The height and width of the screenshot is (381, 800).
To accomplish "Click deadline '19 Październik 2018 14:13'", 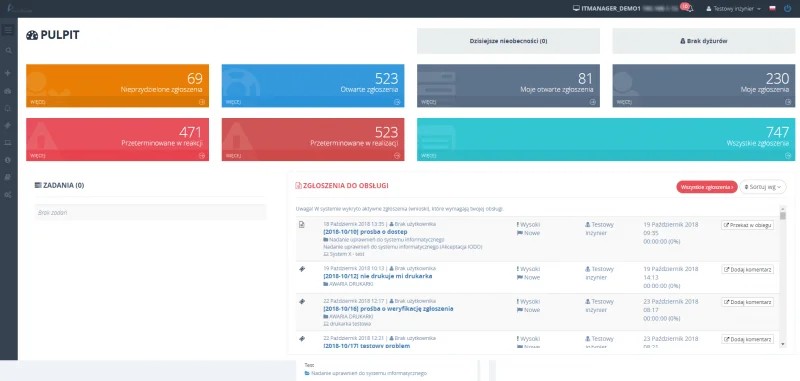I will click(671, 273).
